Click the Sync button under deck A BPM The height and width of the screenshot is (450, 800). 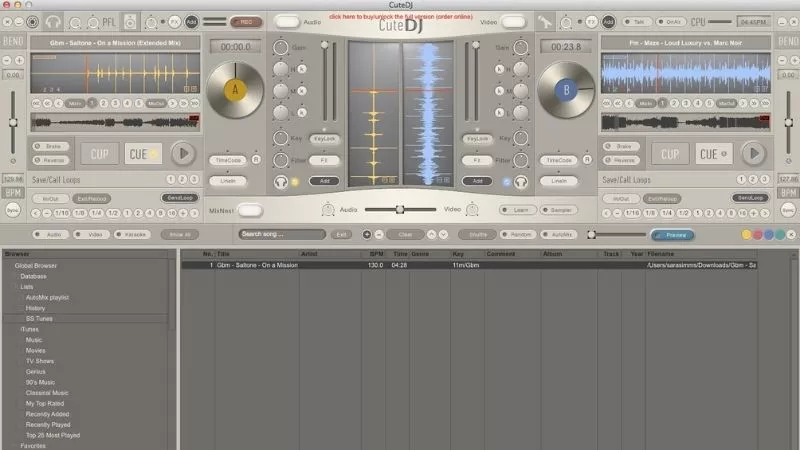(12, 210)
